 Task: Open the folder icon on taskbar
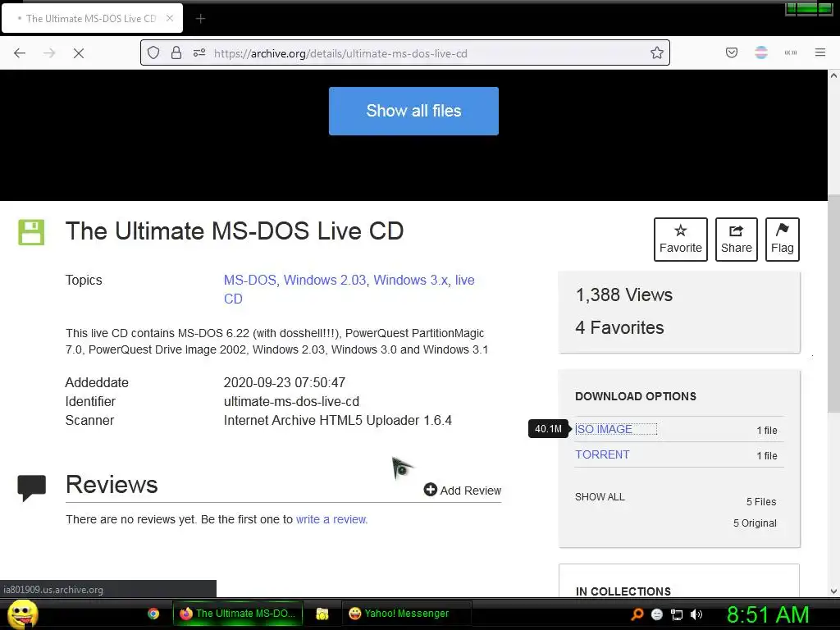[x=322, y=614]
